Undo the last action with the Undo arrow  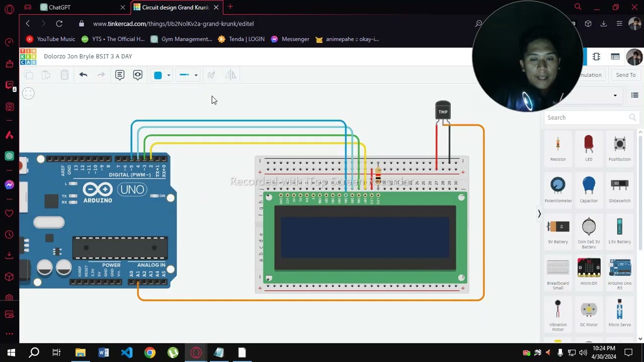point(83,75)
